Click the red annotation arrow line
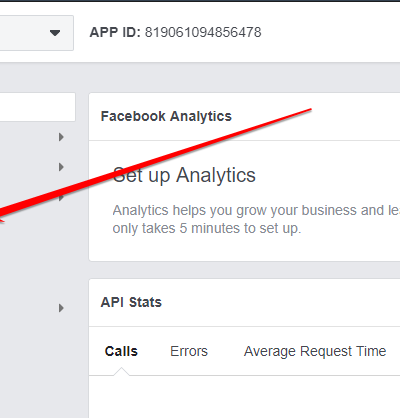 pyautogui.click(x=156, y=165)
